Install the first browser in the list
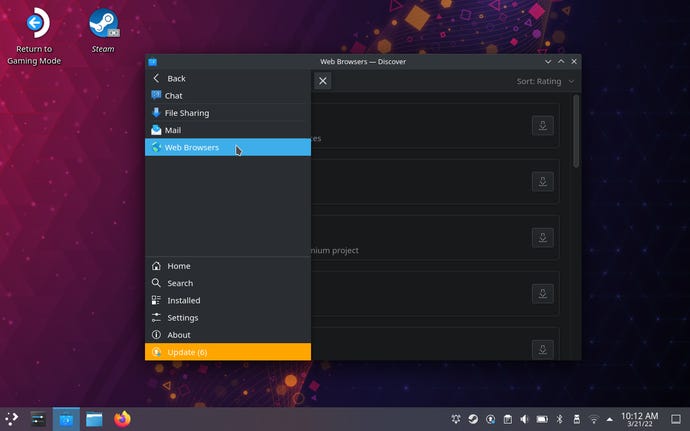This screenshot has width=690, height=431. coord(541,125)
